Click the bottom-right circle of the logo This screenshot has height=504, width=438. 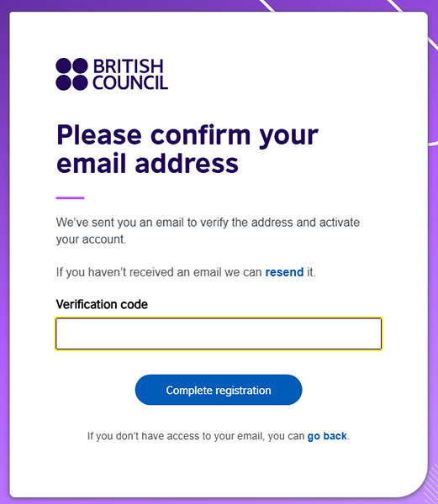80,82
